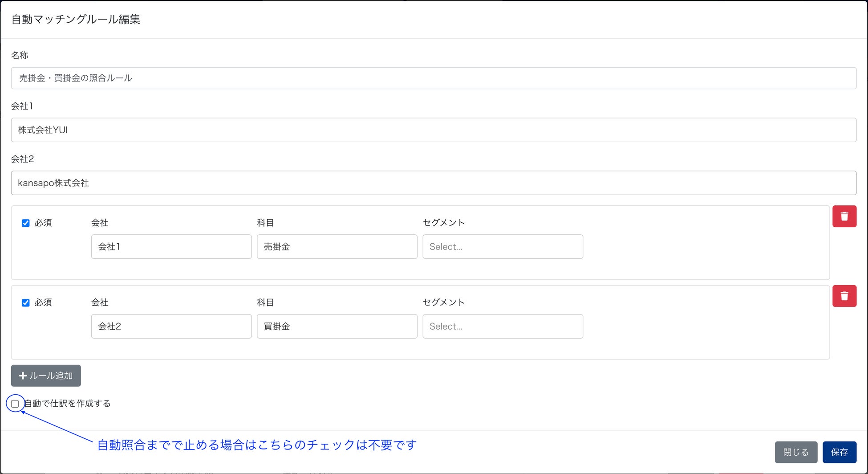The width and height of the screenshot is (868, 474).
Task: Open second row セグメント Select dropdown
Action: point(503,327)
